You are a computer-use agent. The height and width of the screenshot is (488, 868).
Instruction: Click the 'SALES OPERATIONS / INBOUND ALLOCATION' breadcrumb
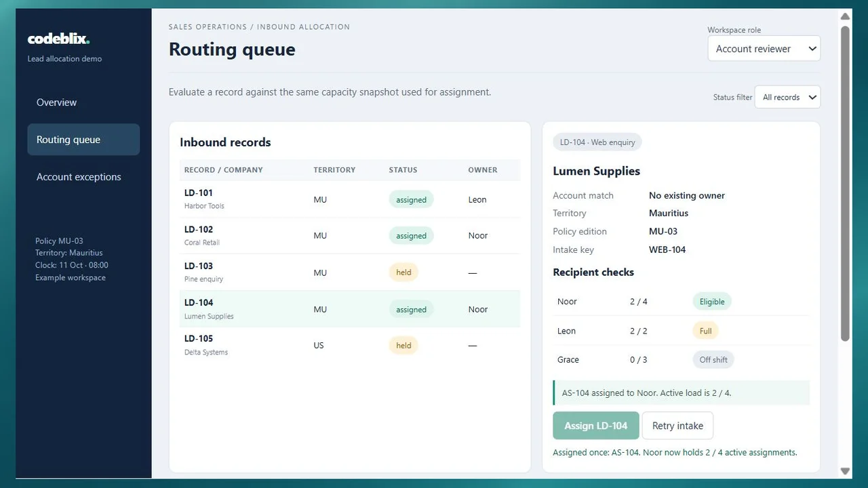pos(260,27)
